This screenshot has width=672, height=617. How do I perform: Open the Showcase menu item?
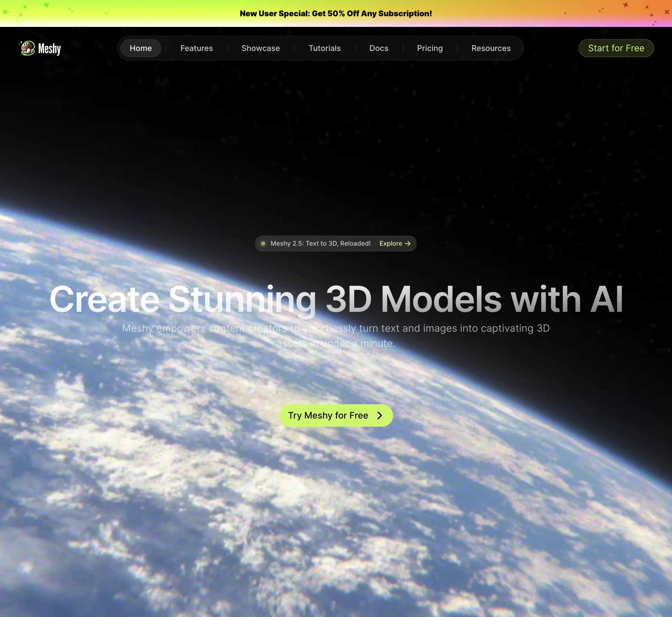point(260,48)
